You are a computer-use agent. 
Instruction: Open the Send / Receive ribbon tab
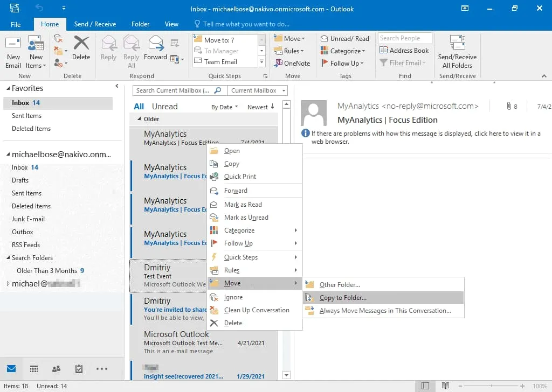coord(95,24)
